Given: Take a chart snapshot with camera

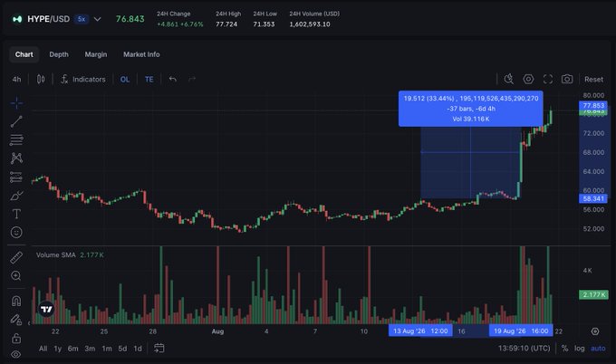Looking at the screenshot, I should pos(567,80).
